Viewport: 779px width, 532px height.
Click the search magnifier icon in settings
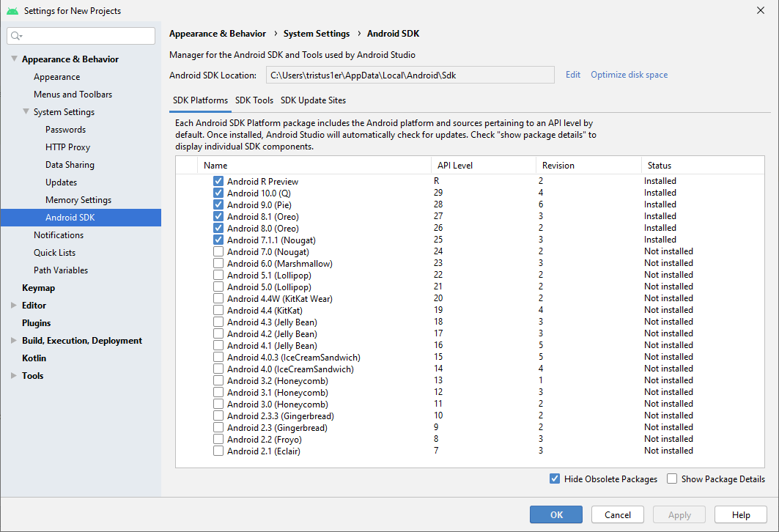tap(16, 36)
